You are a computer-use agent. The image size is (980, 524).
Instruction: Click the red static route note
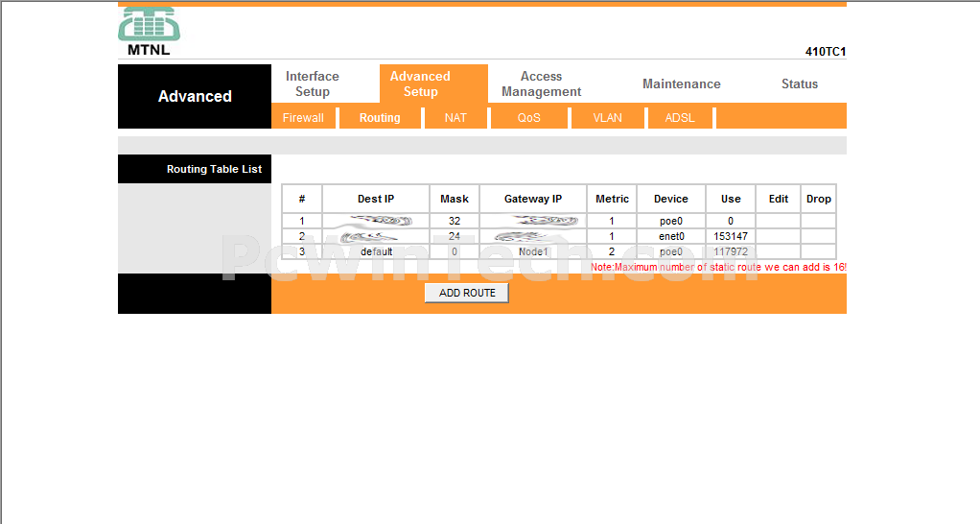[x=718, y=267]
